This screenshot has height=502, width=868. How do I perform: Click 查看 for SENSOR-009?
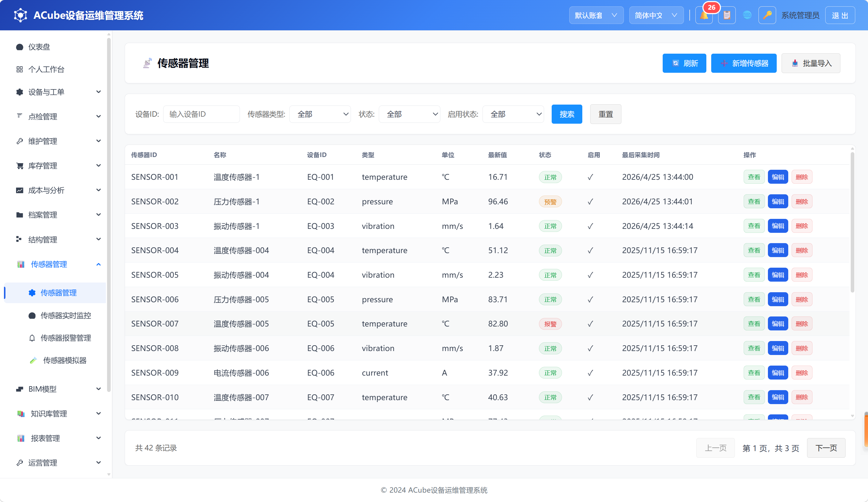pyautogui.click(x=754, y=373)
